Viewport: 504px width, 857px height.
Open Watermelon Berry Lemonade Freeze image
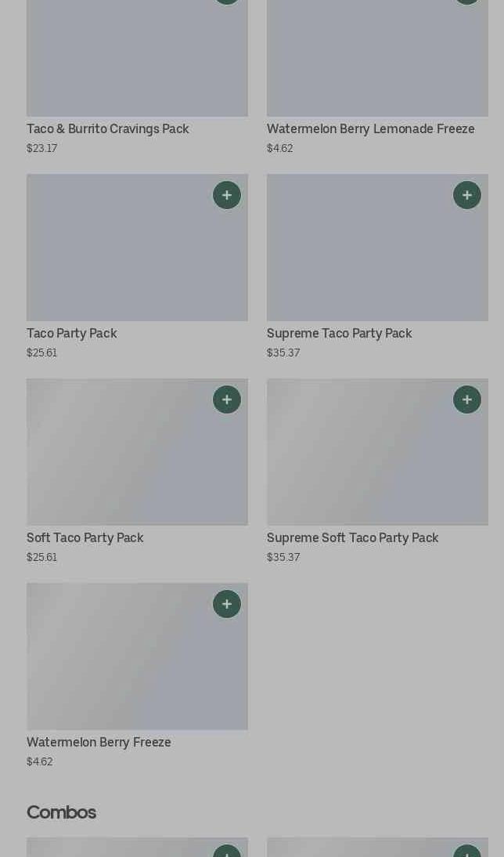[x=377, y=58]
